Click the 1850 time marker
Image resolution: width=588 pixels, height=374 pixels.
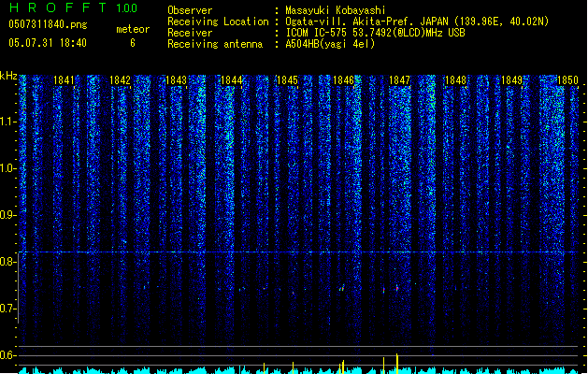click(567, 80)
